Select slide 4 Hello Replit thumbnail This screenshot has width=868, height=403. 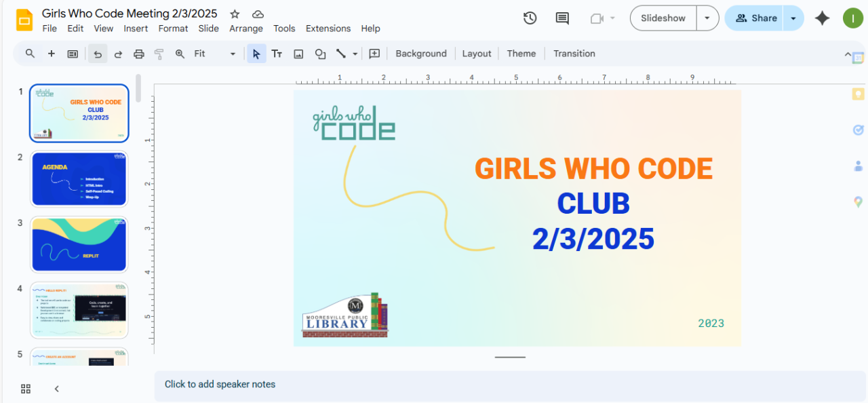79,310
